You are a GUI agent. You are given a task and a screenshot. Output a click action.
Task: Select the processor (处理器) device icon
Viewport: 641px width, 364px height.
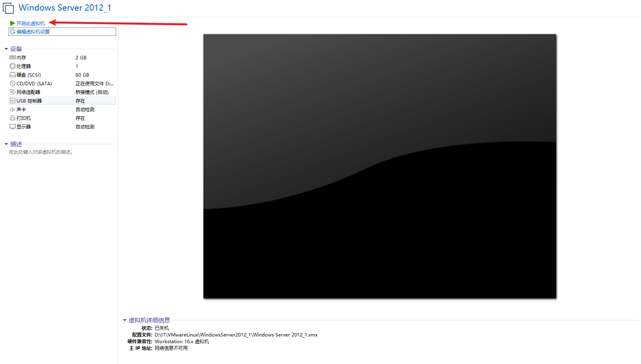pyautogui.click(x=12, y=66)
